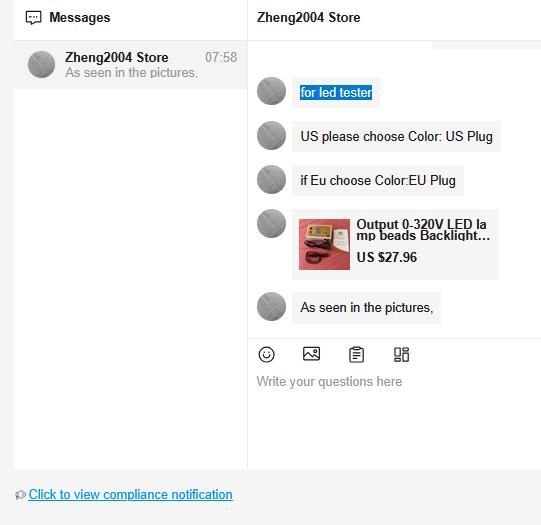Open 'Output 0-320V LED lamp beads' product title
Screen dimensions: 541x525
(423, 230)
